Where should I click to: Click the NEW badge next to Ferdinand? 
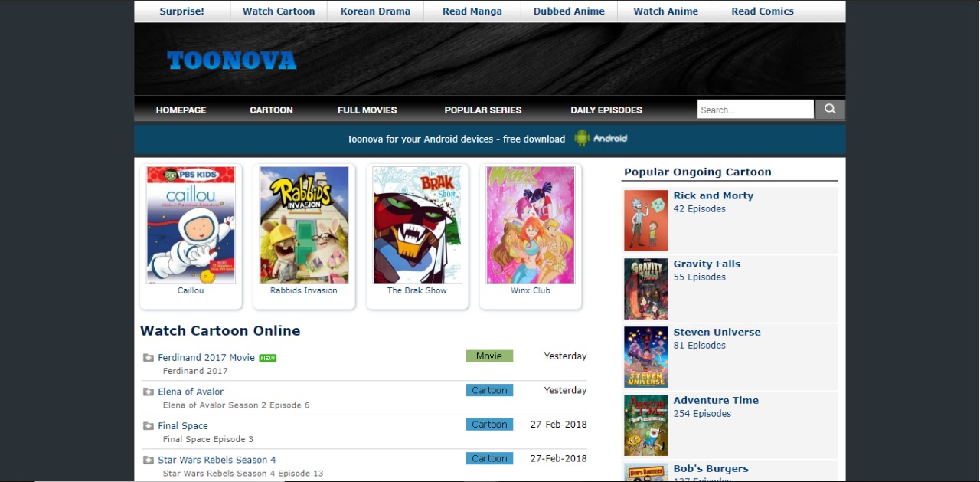click(x=267, y=358)
